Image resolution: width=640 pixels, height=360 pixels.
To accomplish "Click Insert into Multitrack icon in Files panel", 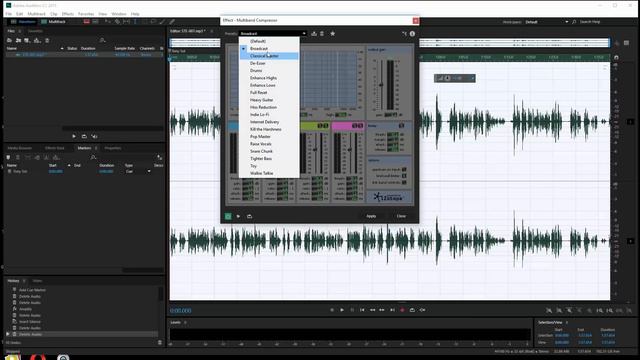I will 37,40.
